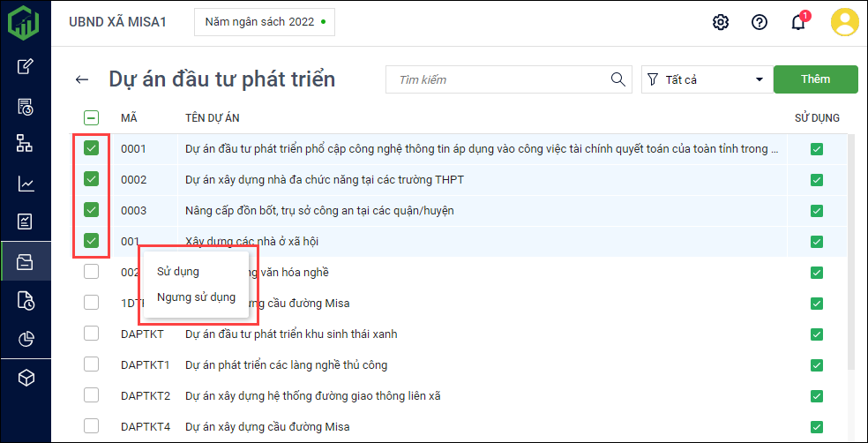Viewport: 868px width, 443px height.
Task: Open the notifications bell
Action: [798, 23]
